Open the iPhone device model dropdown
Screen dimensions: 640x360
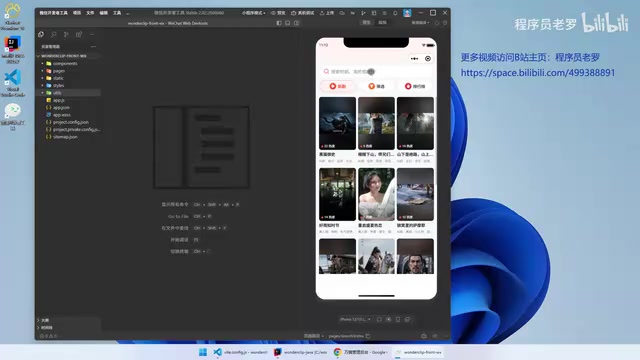click(x=355, y=319)
